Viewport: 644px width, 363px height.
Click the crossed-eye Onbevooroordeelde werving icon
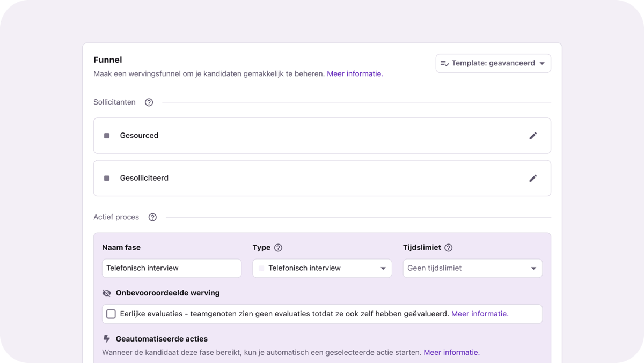tap(106, 293)
